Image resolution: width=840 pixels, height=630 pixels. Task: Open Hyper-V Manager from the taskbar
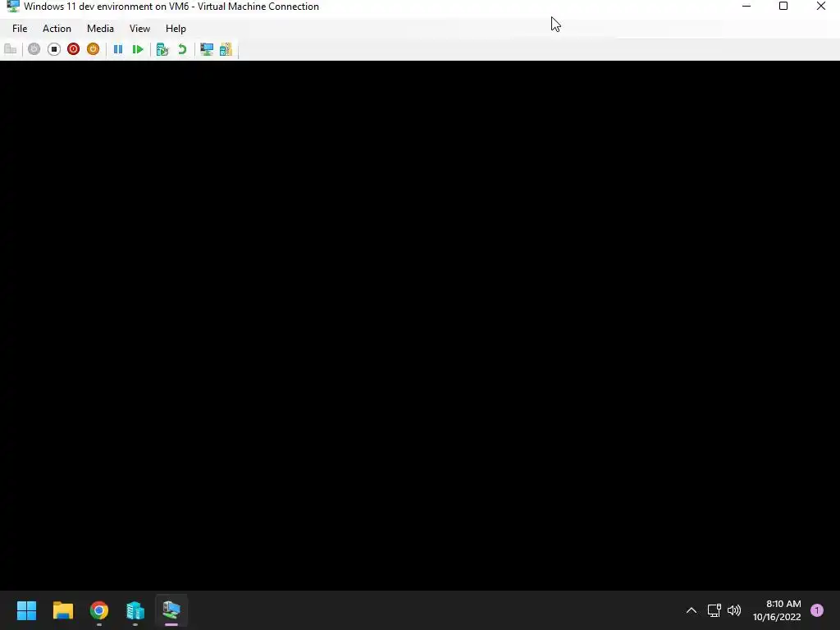(x=135, y=610)
